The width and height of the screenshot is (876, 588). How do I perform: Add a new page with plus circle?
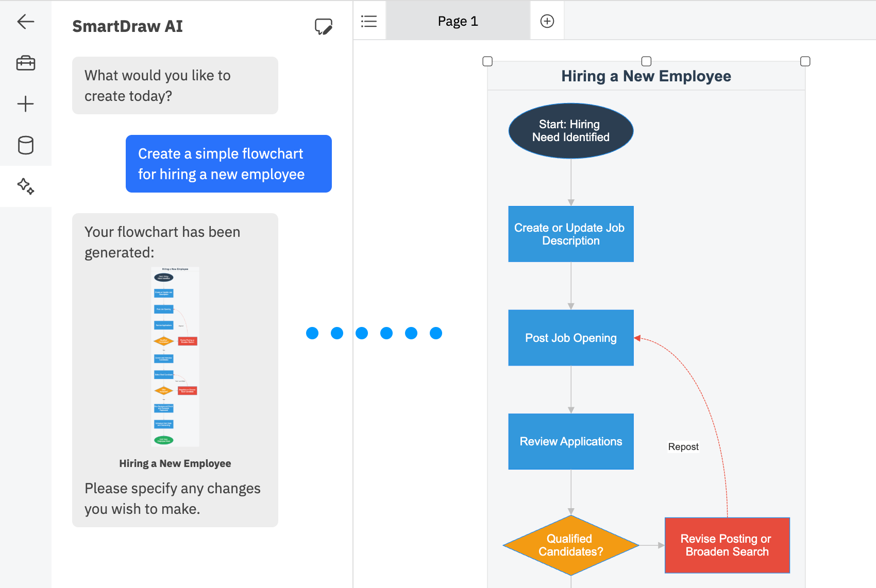(547, 21)
